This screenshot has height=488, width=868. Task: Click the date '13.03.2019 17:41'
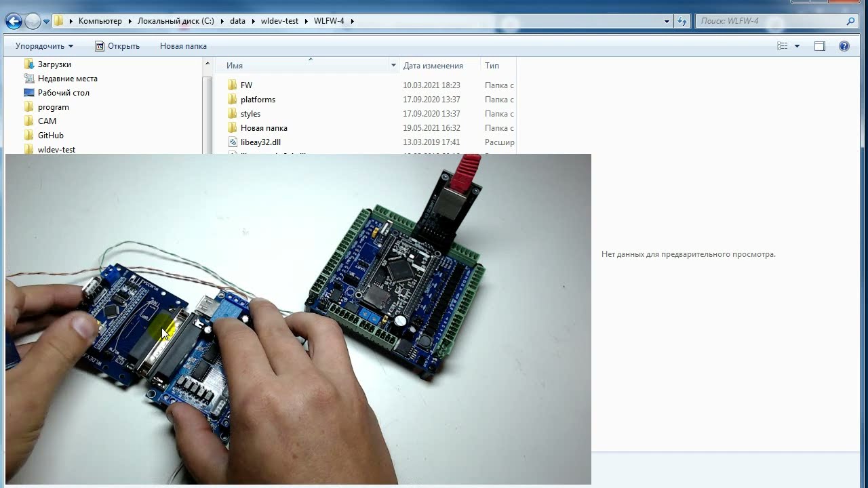[431, 142]
